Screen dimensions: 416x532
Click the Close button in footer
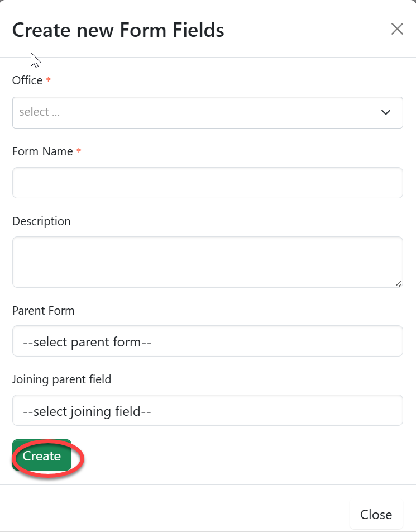pyautogui.click(x=376, y=514)
